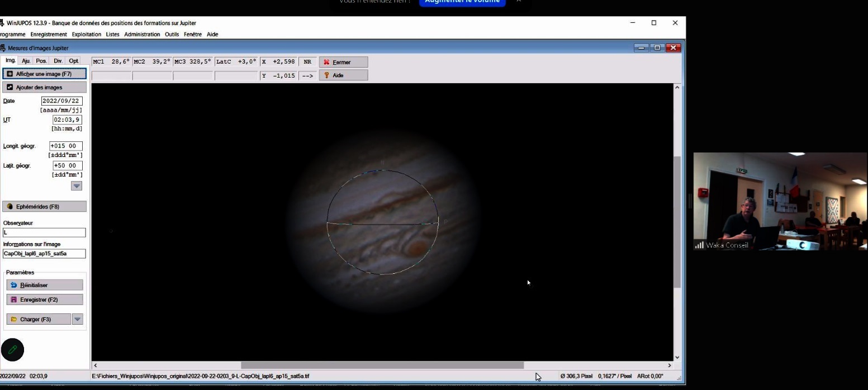868x390 pixels.
Task: Click the right arrow of horizontal scrollbar
Action: point(669,365)
